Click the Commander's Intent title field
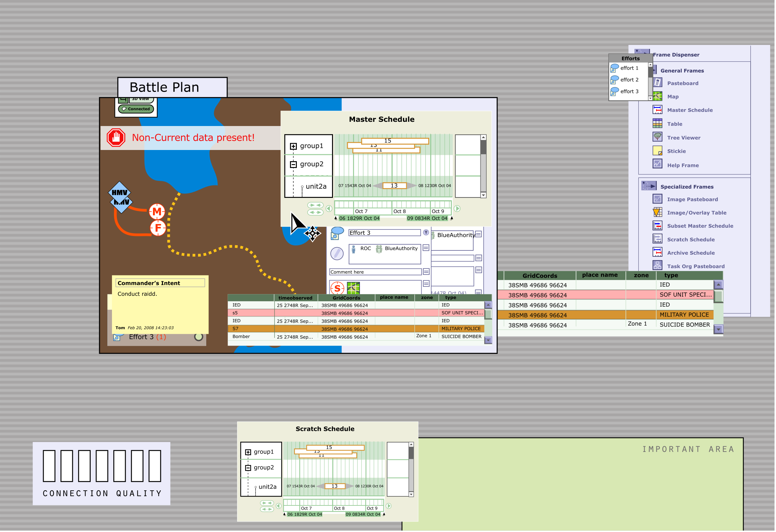The image size is (776, 532). point(160,283)
